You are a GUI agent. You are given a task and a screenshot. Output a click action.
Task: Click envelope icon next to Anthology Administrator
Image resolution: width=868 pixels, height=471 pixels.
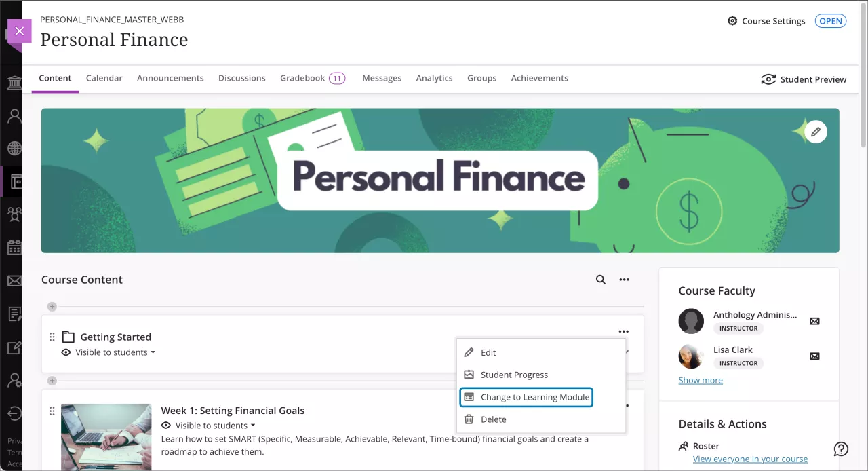pyautogui.click(x=814, y=321)
